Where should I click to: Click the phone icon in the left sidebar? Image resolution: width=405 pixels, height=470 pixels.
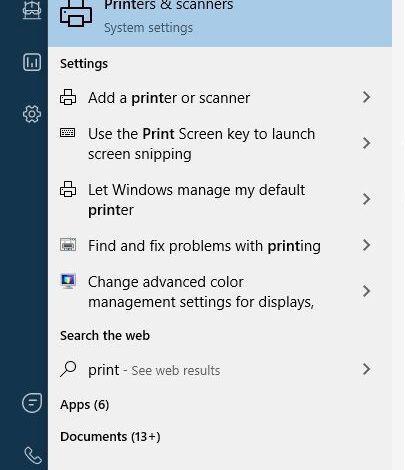(x=33, y=455)
